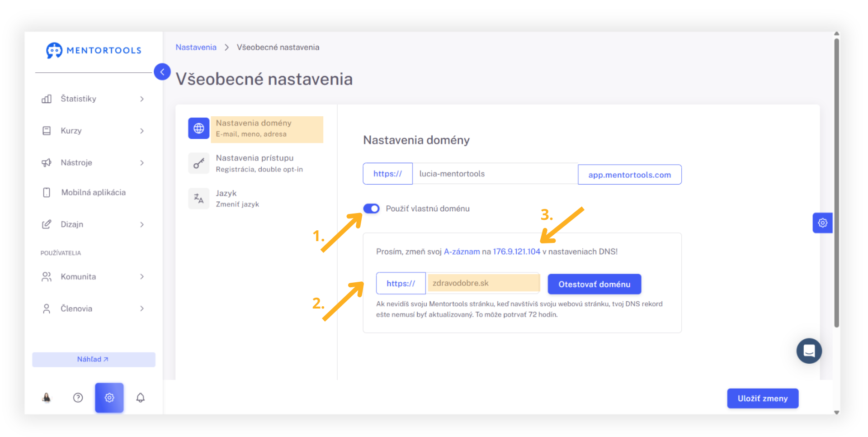Open Nastavenia prístupu tab
This screenshot has height=437, width=868.
[x=255, y=163]
